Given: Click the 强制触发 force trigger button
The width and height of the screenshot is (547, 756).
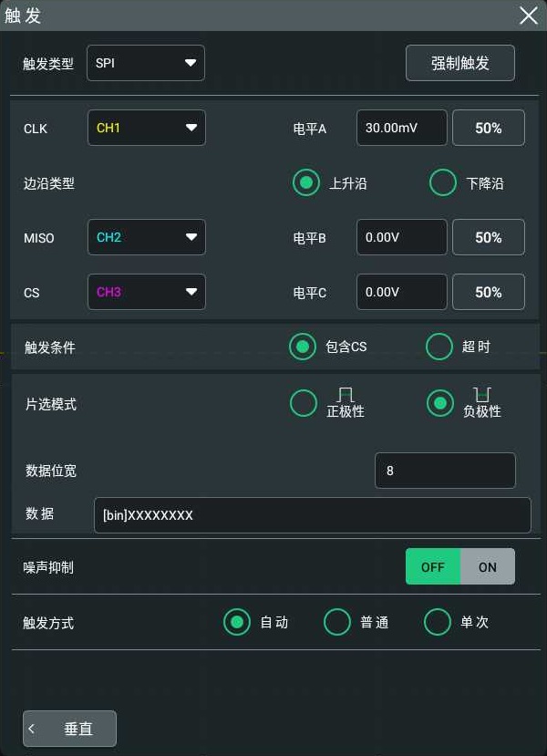Looking at the screenshot, I should tap(460, 63).
